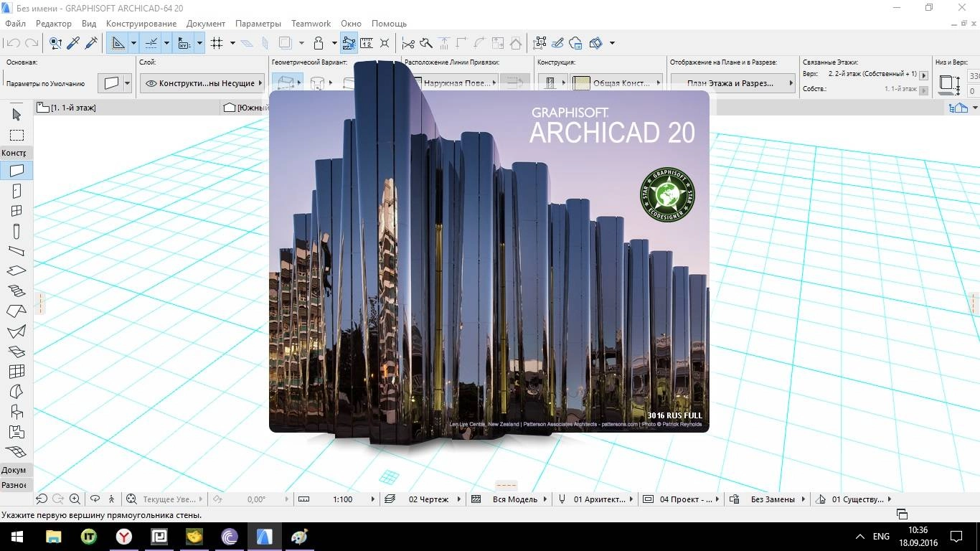Screen dimensions: 980x551
Task: Open the Файл menu
Action: [x=15, y=24]
